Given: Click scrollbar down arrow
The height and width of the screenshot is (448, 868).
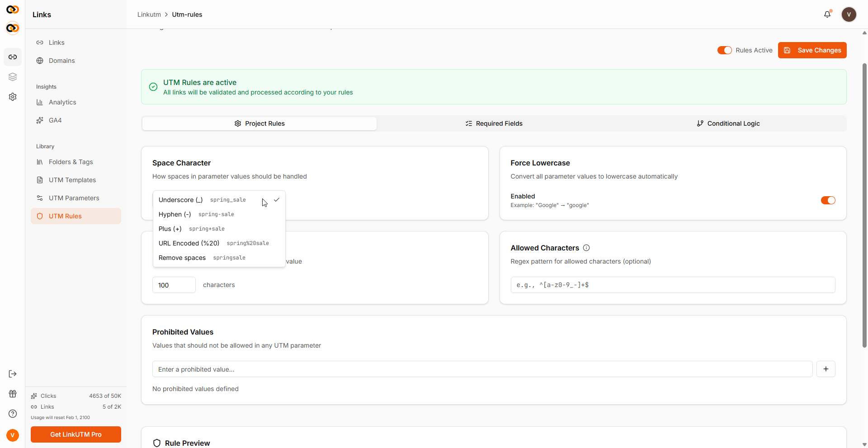Looking at the screenshot, I should [x=864, y=445].
